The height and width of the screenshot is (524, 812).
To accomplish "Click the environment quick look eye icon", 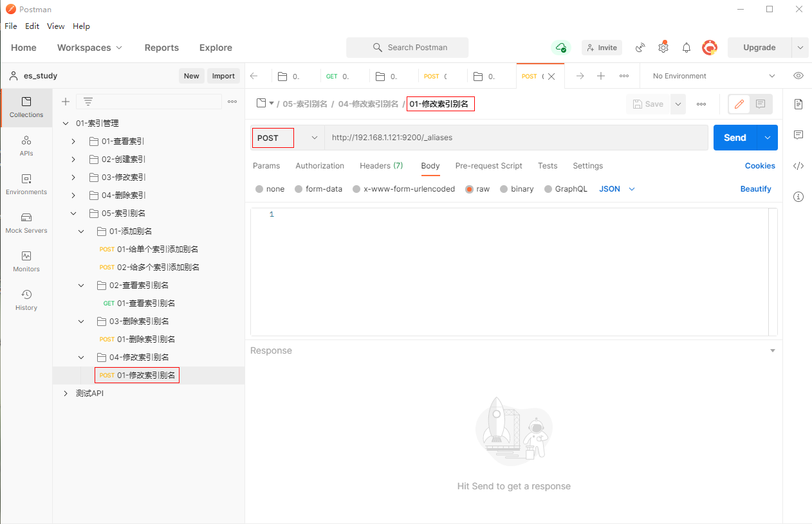I will 798,76.
